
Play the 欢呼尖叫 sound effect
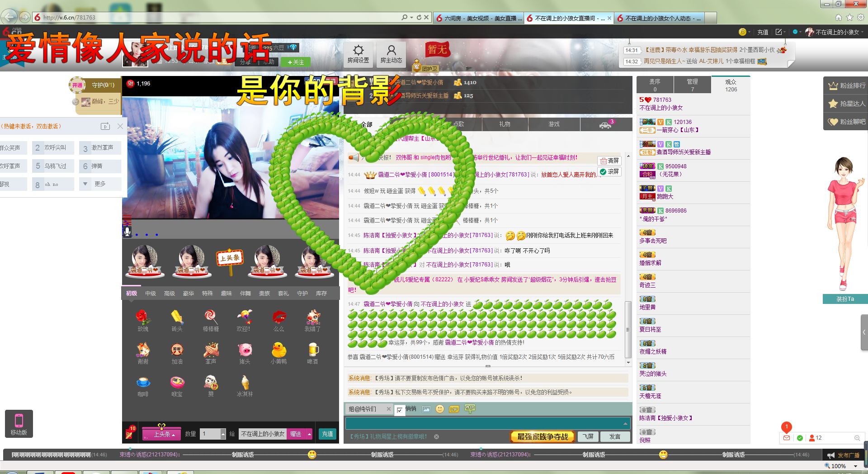pyautogui.click(x=52, y=148)
